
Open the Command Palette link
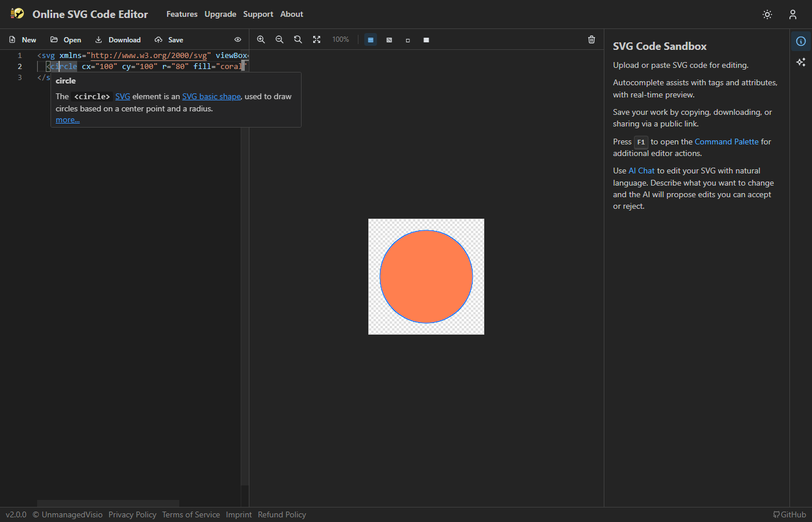pos(727,141)
